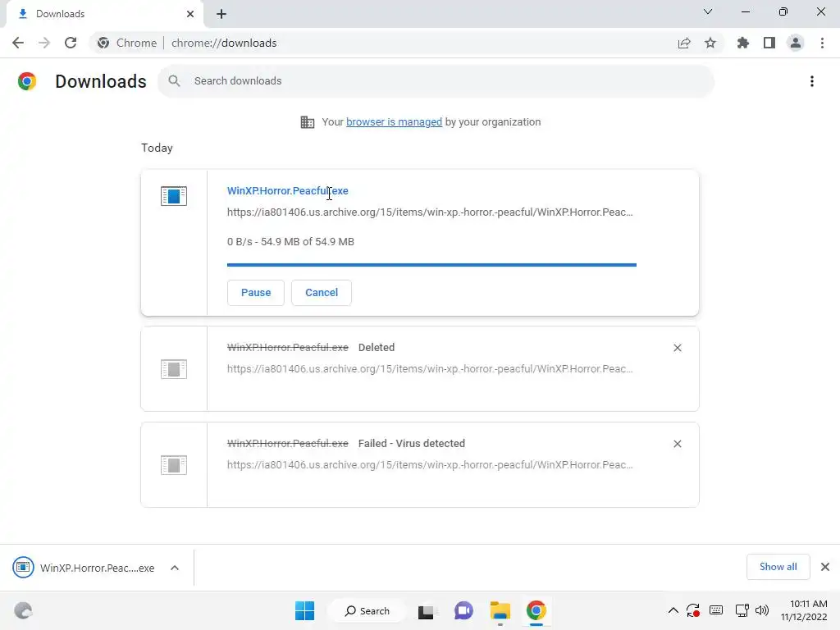Open Task View on taskbar
This screenshot has height=630, width=840.
[427, 610]
